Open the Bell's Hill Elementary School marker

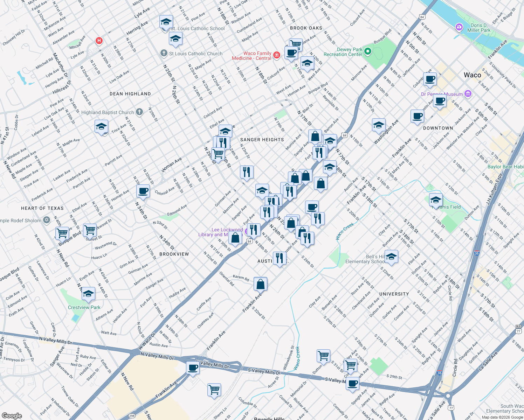[x=391, y=257]
